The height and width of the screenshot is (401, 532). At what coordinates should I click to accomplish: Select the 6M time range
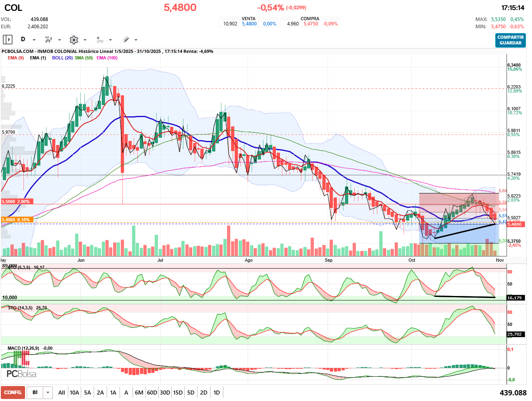tap(139, 393)
